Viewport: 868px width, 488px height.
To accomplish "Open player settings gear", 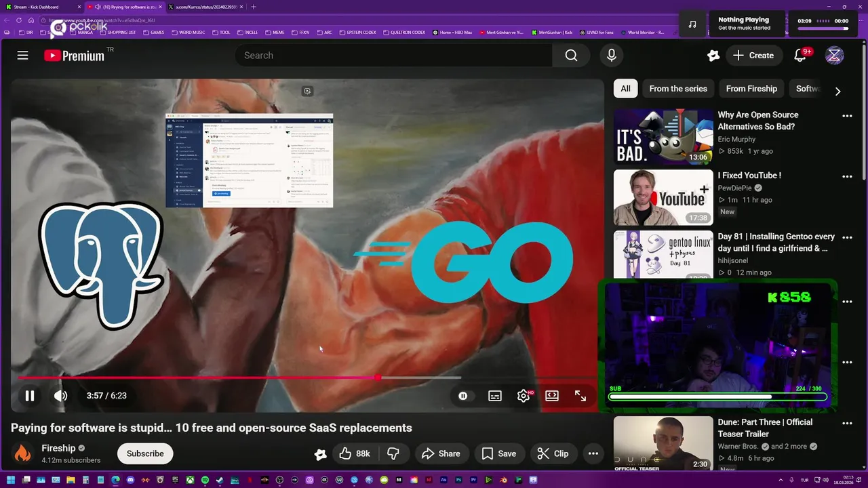I will (x=524, y=396).
